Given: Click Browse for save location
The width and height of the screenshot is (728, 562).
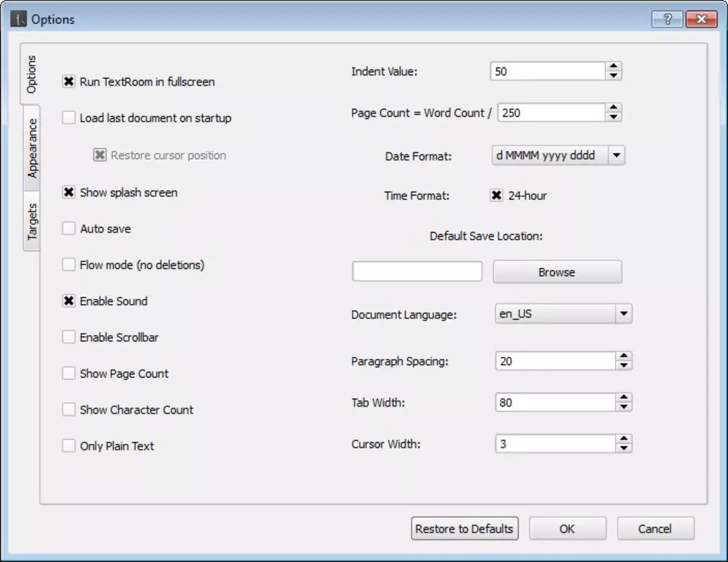Looking at the screenshot, I should tap(557, 272).
